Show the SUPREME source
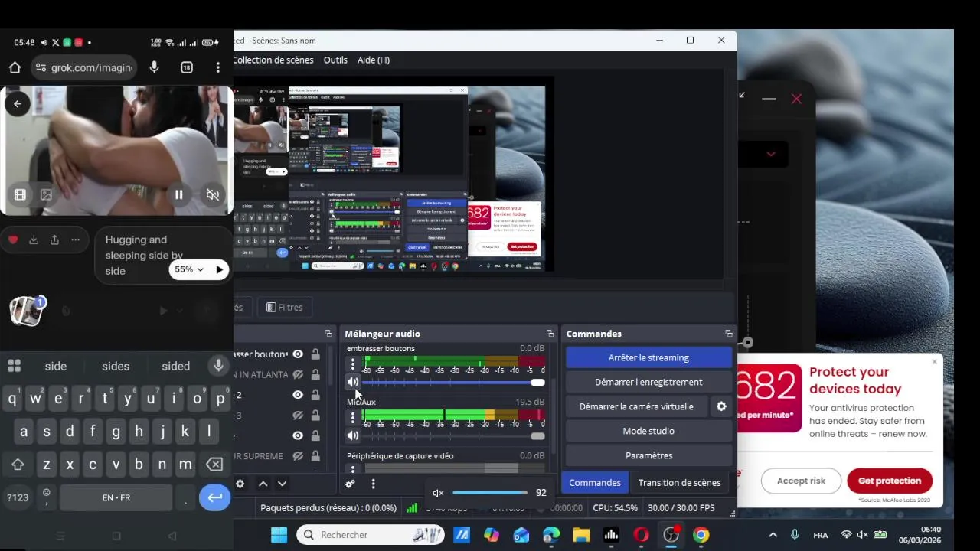Screen dimensions: 980x551 click(x=298, y=456)
